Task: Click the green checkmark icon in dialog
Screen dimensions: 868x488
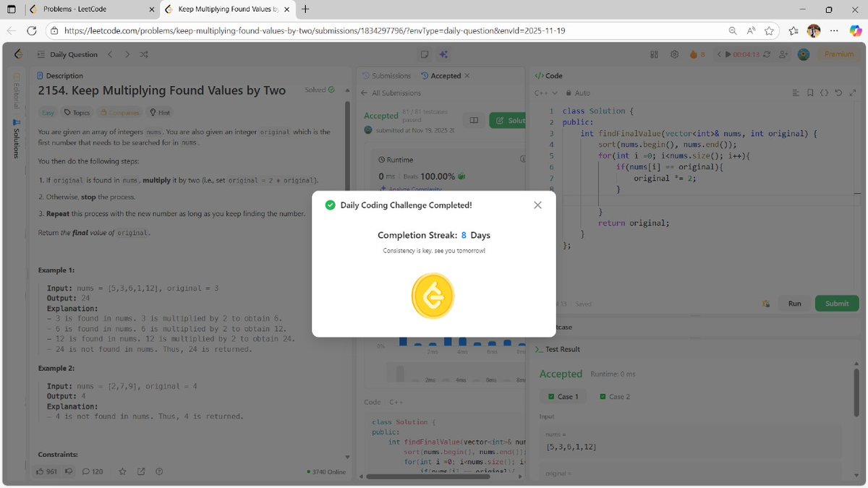Action: tap(331, 205)
